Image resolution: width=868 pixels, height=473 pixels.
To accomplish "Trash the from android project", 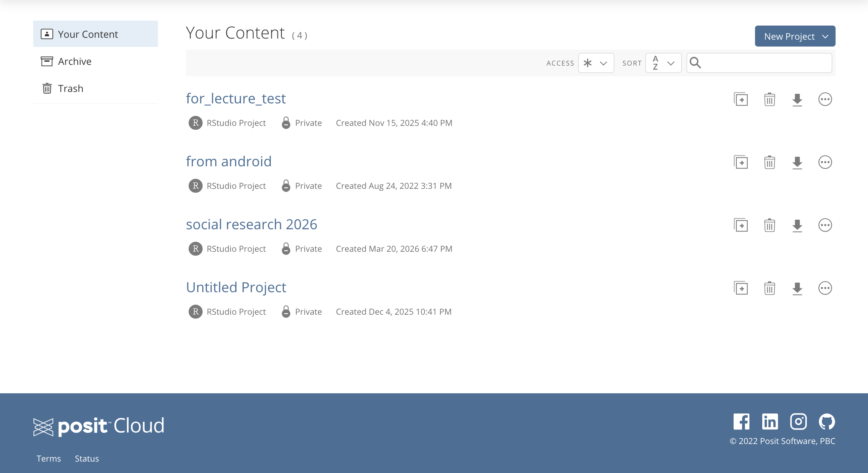I will click(x=770, y=162).
